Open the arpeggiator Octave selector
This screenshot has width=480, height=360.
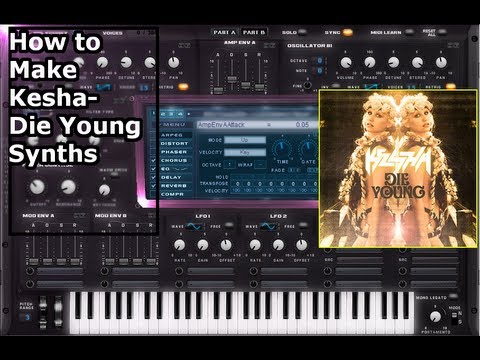click(230, 165)
